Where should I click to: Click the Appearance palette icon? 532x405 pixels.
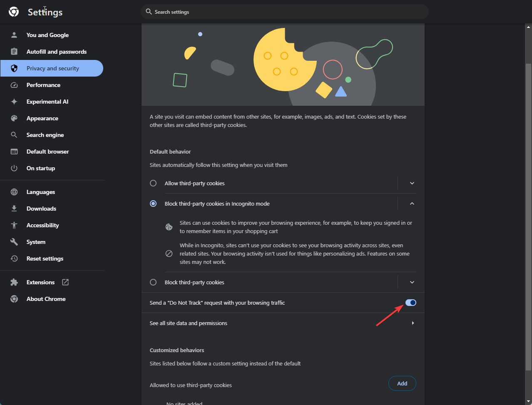point(14,118)
